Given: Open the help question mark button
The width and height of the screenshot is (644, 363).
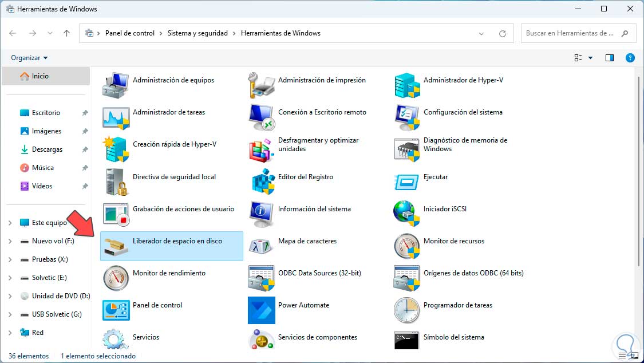Looking at the screenshot, I should point(630,58).
